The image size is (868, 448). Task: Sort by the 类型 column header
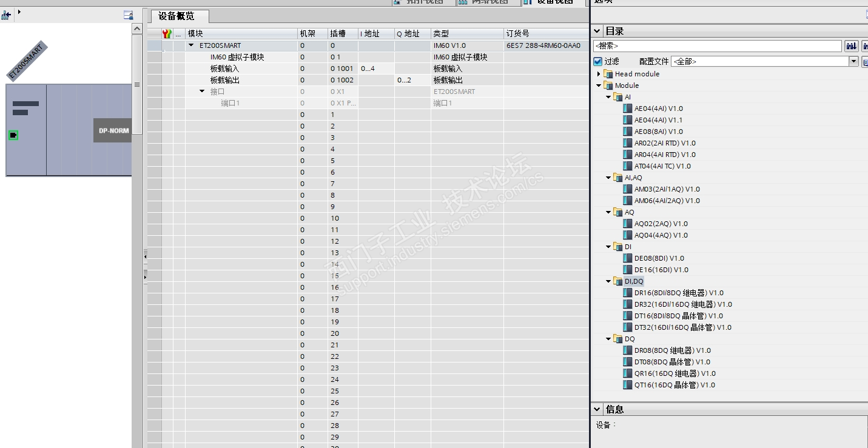click(x=467, y=34)
